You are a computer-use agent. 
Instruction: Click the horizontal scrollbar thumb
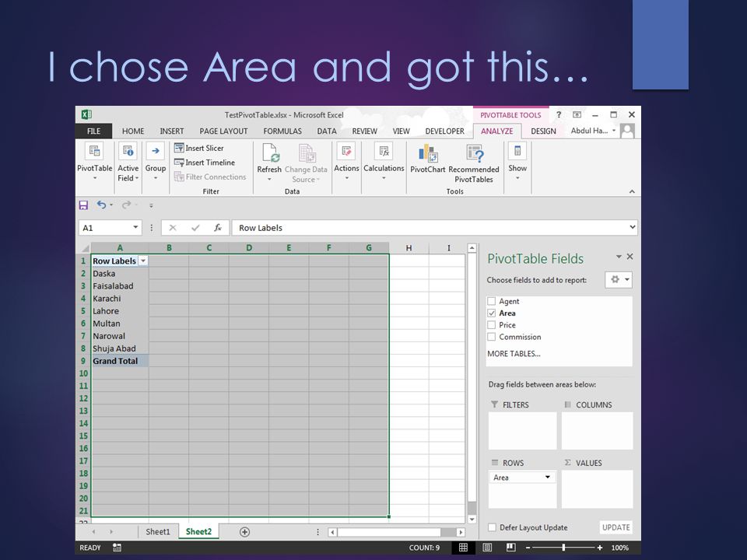(x=389, y=532)
